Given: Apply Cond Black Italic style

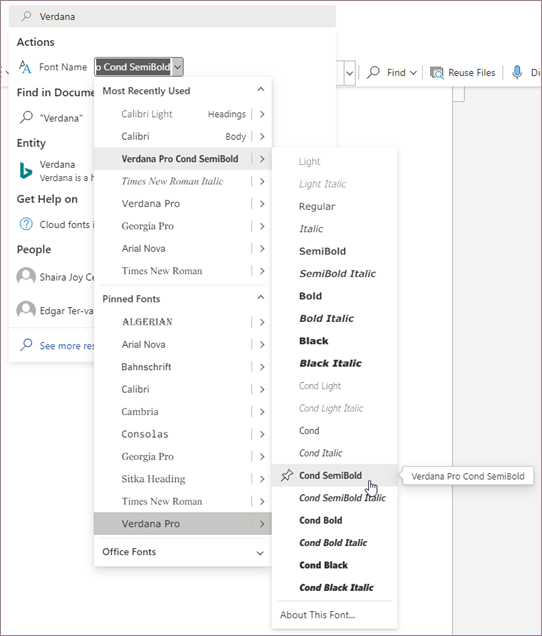Looking at the screenshot, I should [334, 587].
